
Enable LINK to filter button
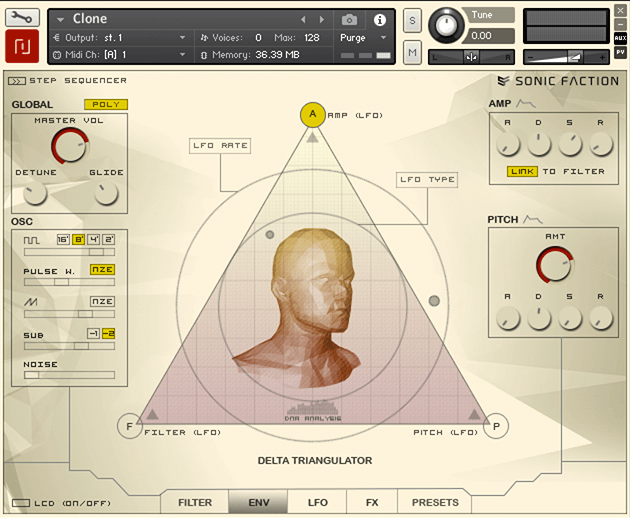click(x=521, y=171)
